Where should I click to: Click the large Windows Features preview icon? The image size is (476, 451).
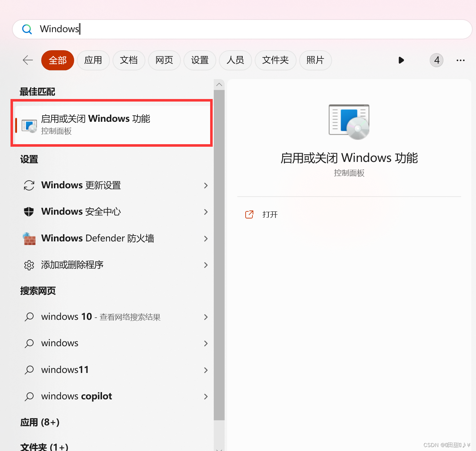click(x=349, y=122)
